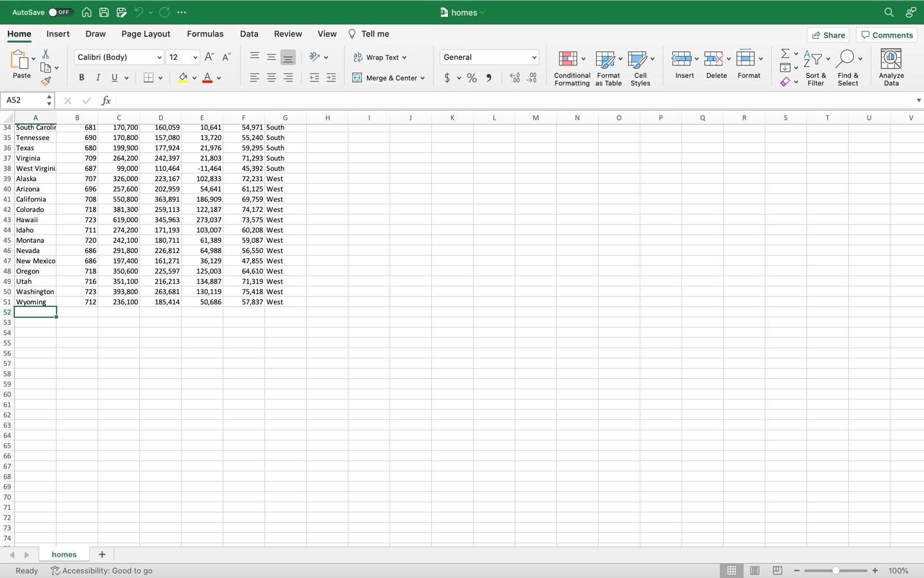Align text right
The height and width of the screenshot is (578, 924).
tap(288, 78)
